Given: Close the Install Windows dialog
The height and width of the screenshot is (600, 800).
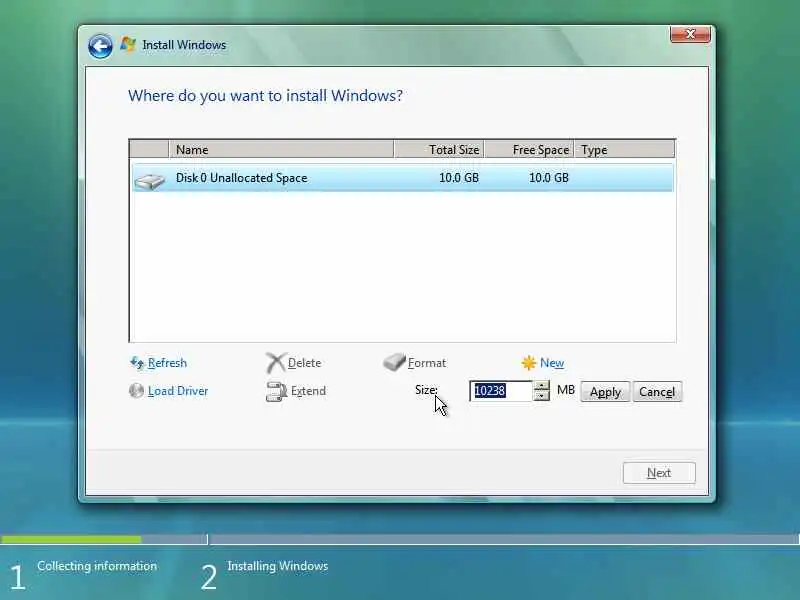Looking at the screenshot, I should point(690,34).
